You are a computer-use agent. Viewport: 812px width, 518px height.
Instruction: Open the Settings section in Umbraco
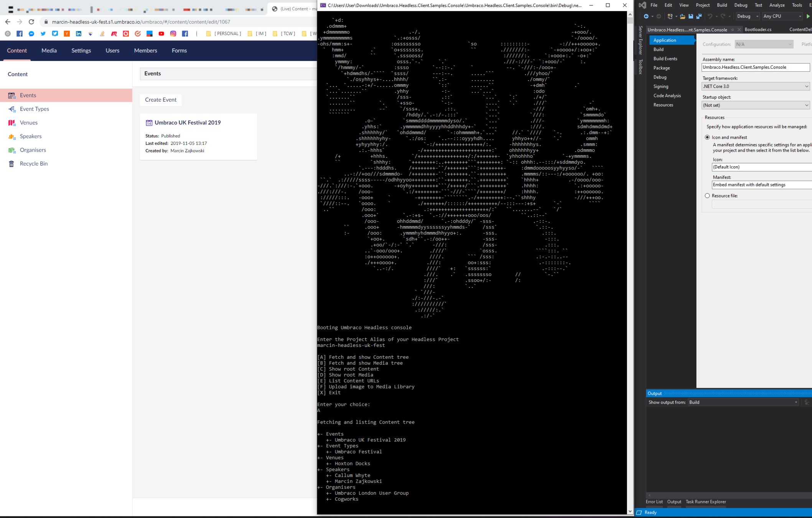81,51
